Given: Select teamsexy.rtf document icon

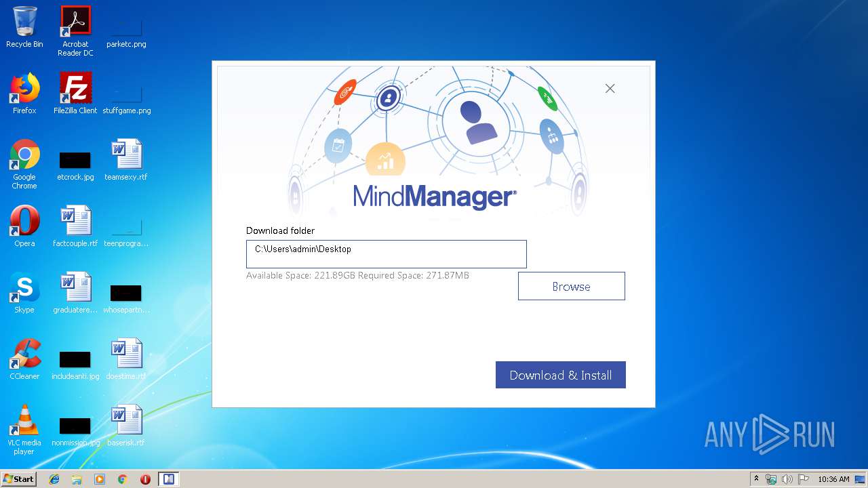Looking at the screenshot, I should (x=126, y=161).
